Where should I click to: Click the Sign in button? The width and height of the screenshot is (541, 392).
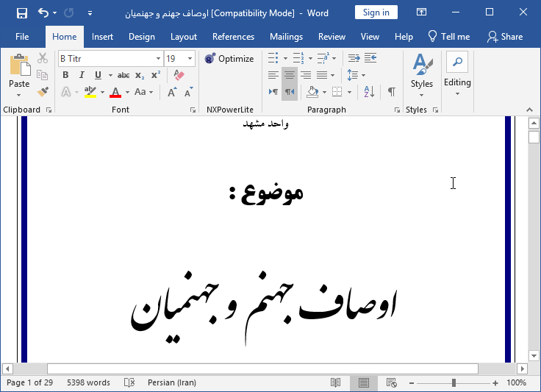coord(376,13)
